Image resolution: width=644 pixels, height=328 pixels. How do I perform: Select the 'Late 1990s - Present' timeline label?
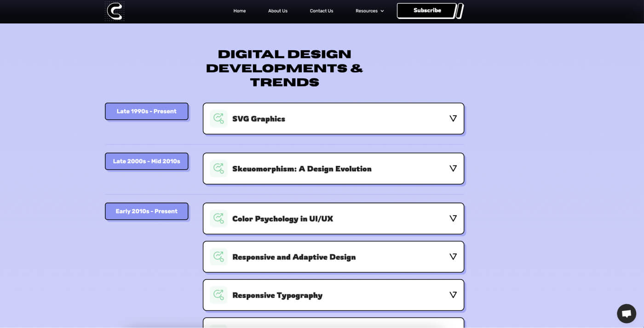coord(146,111)
